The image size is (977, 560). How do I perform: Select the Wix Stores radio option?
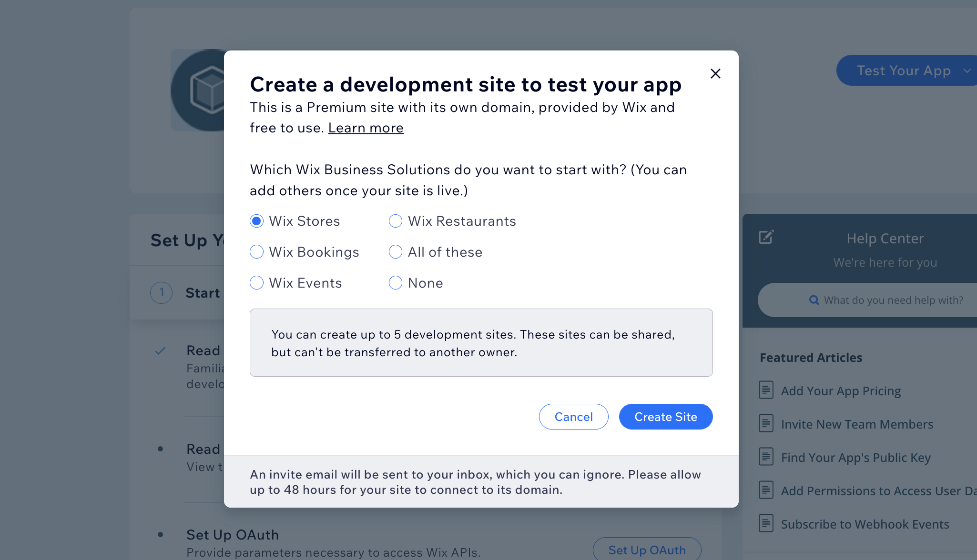tap(256, 221)
